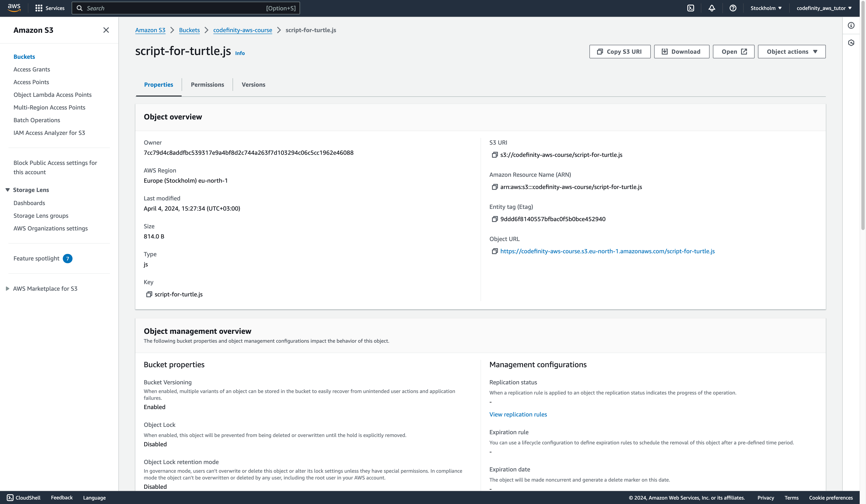This screenshot has width=866, height=504.
Task: Open View replication rules link
Action: pyautogui.click(x=518, y=414)
